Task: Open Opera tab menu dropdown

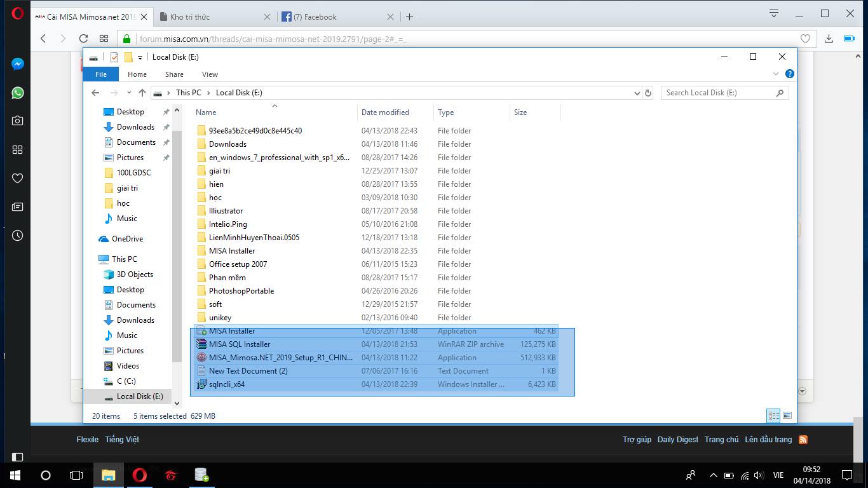Action: (x=774, y=13)
